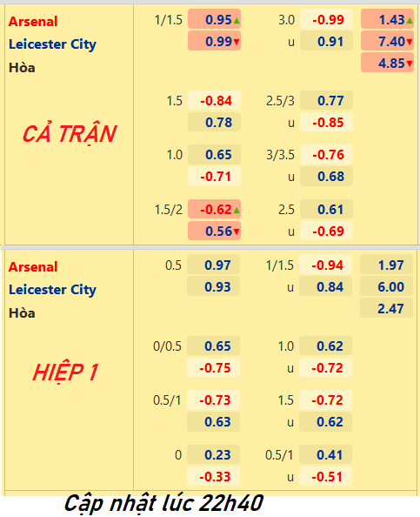The width and height of the screenshot is (420, 517).
Task: Click first-half level handicap odds 0.23
Action: 213,454
